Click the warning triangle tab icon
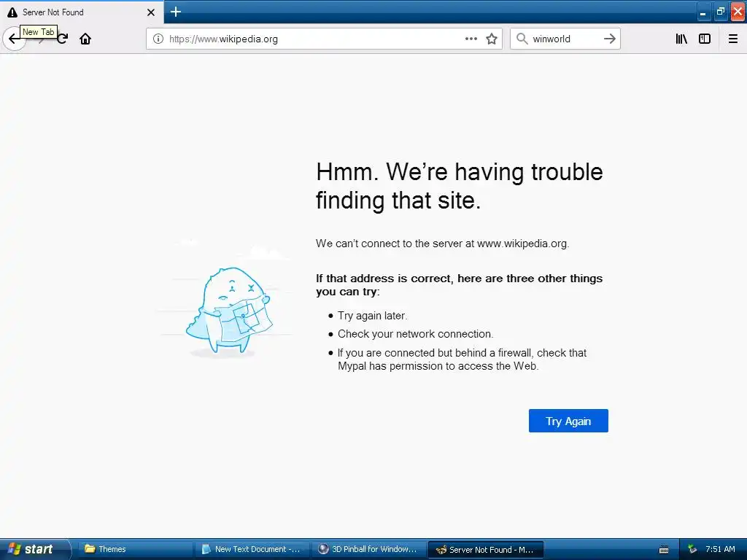Image resolution: width=747 pixels, height=560 pixels. (x=12, y=12)
